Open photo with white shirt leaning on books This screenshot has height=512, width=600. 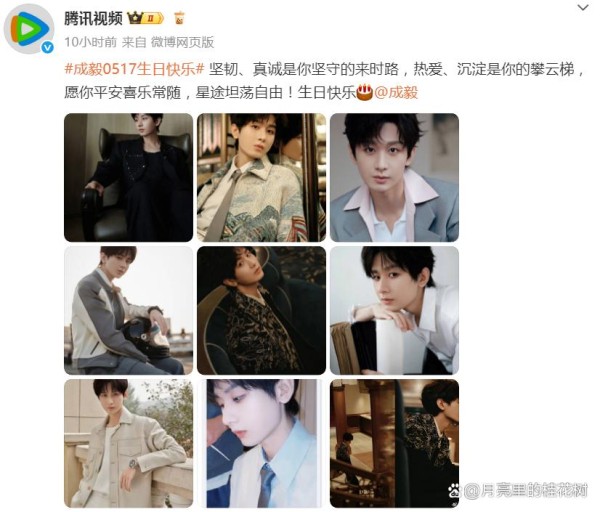point(395,310)
